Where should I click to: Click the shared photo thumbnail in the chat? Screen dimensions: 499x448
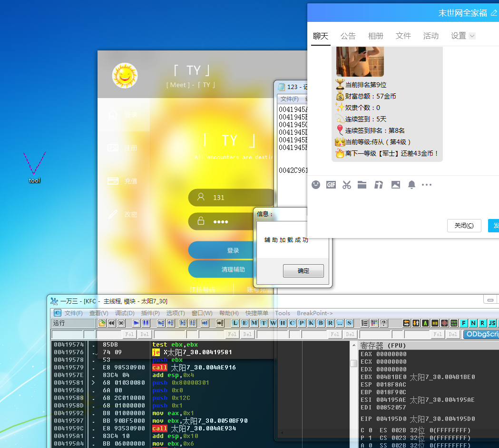360,61
